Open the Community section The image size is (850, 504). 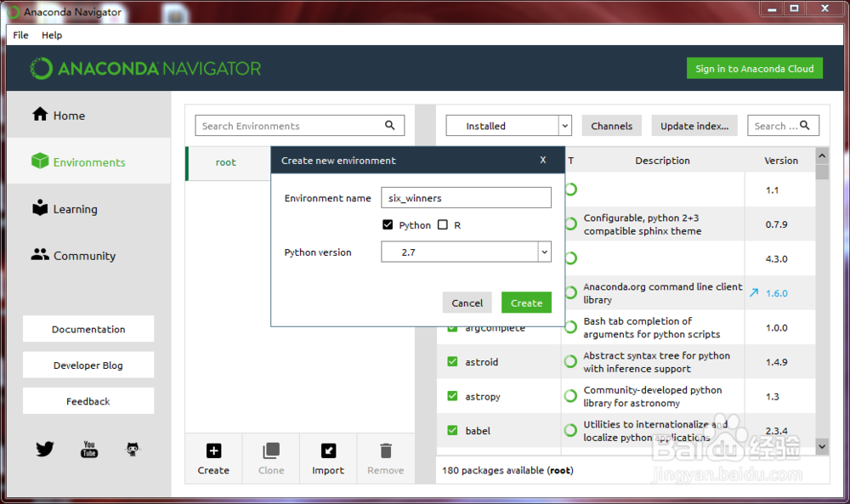pos(74,255)
